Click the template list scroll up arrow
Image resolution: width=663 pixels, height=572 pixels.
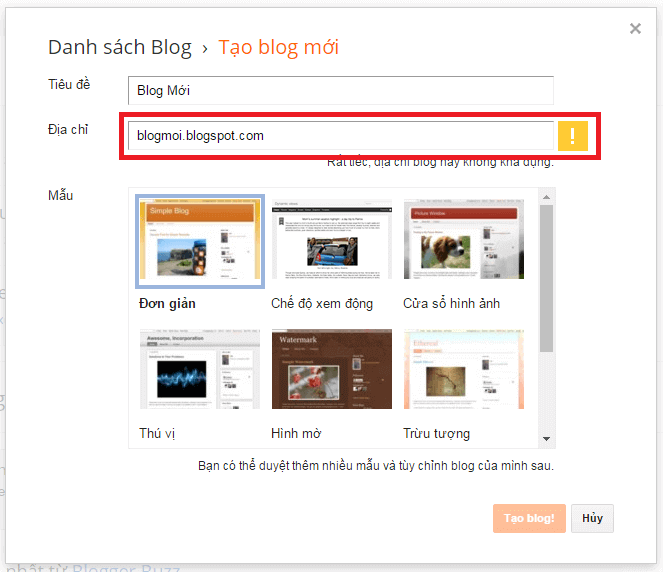point(546,197)
